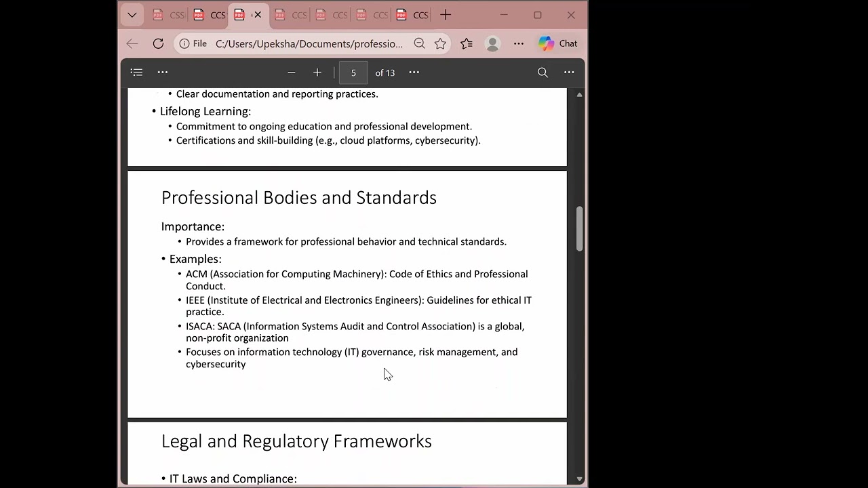Click 'Certifications and skill-building' line
The image size is (868, 488).
(x=328, y=140)
